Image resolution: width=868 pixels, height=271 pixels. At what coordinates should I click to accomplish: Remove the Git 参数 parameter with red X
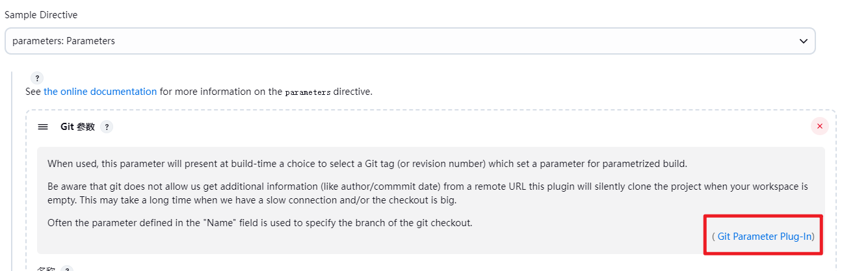pyautogui.click(x=819, y=126)
